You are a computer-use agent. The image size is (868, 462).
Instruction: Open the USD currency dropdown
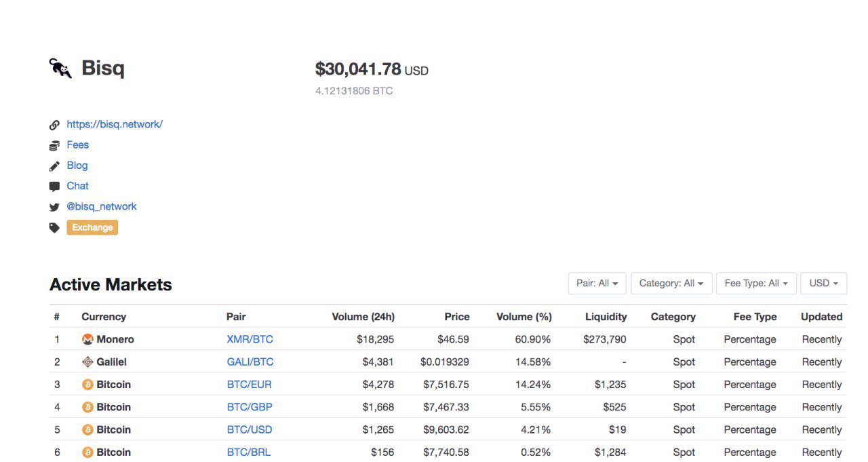[x=824, y=283]
